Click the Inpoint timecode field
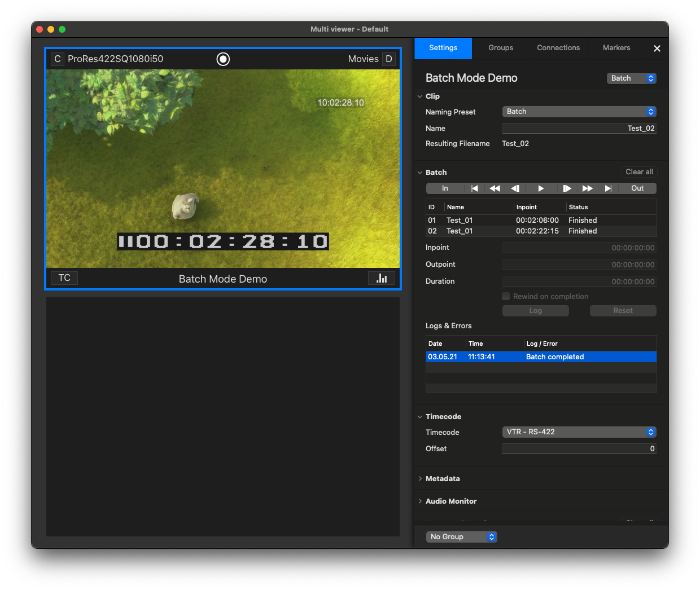Viewport: 700px width, 590px height. [x=579, y=248]
